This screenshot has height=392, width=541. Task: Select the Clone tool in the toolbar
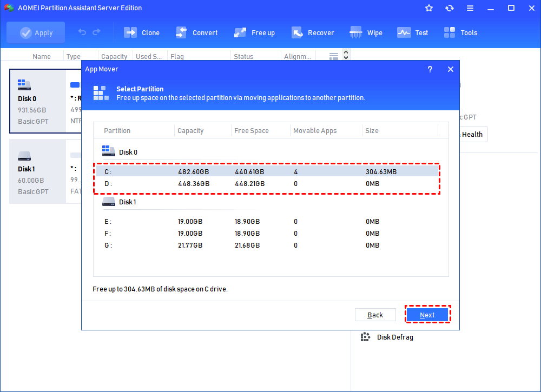[x=142, y=32]
